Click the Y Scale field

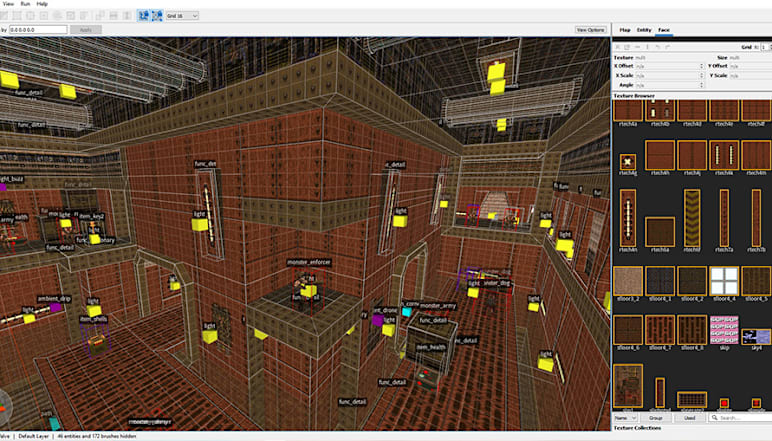click(750, 75)
